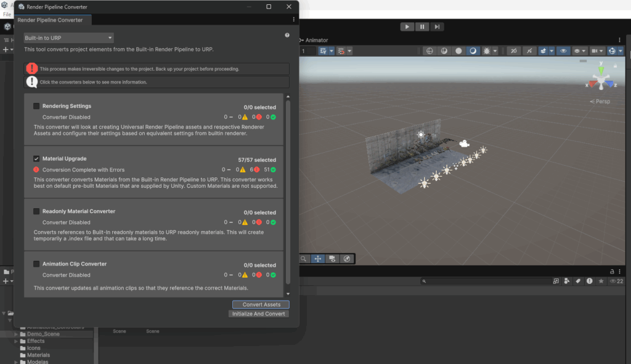This screenshot has width=631, height=364.
Task: Click the Convert Assets button
Action: [x=261, y=304]
